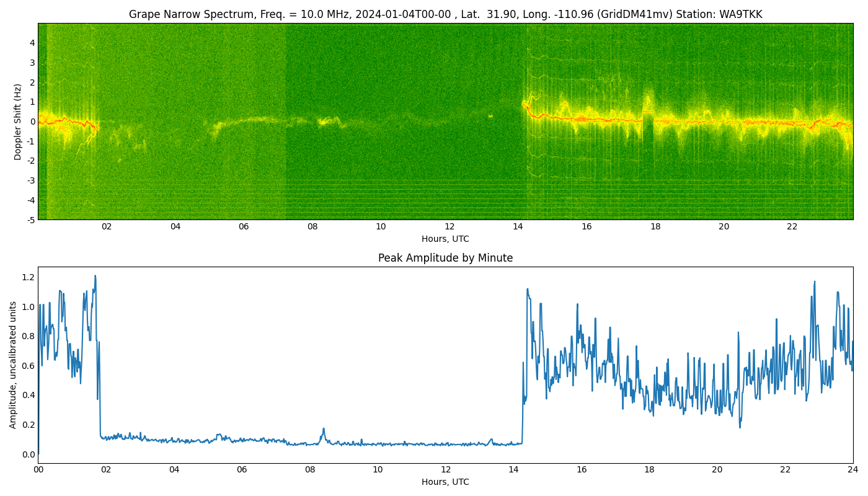This screenshot has width=868, height=496.
Task: Click the 08 hour tick on amplitude plot
Action: [x=310, y=469]
